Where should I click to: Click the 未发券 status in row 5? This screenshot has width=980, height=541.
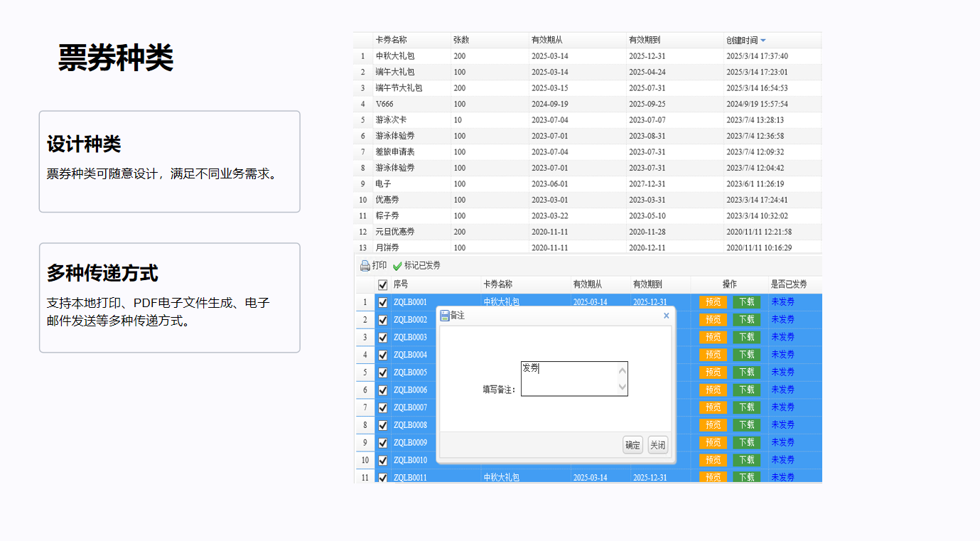click(x=783, y=373)
